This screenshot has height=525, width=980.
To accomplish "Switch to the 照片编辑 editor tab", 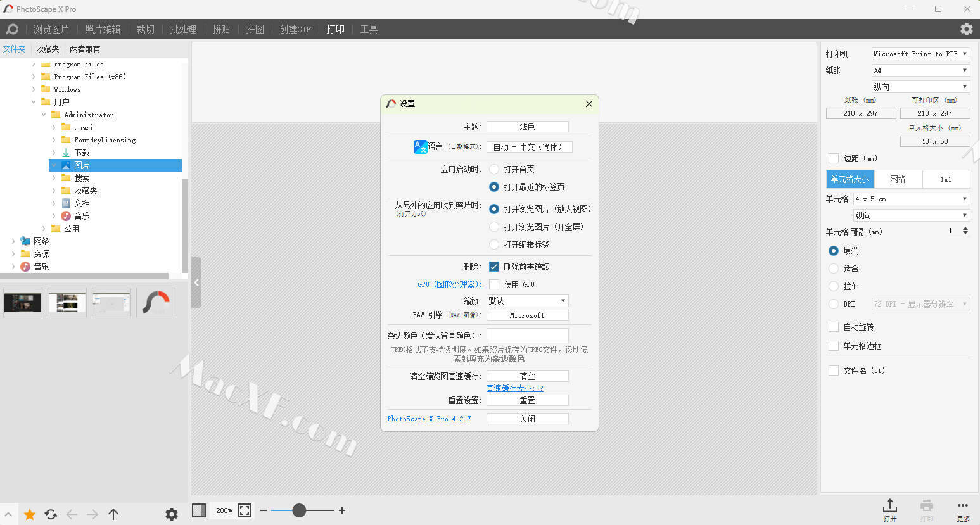I will coord(103,29).
